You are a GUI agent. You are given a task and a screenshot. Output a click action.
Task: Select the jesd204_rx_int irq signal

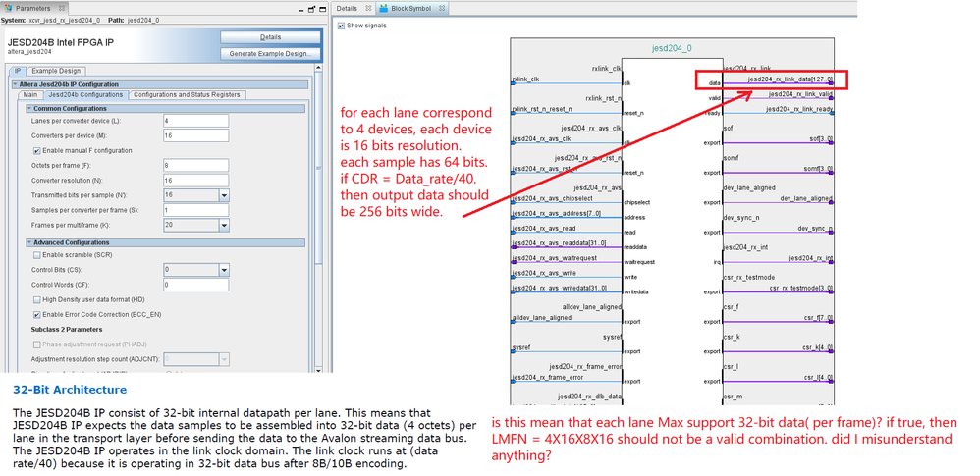[811, 258]
